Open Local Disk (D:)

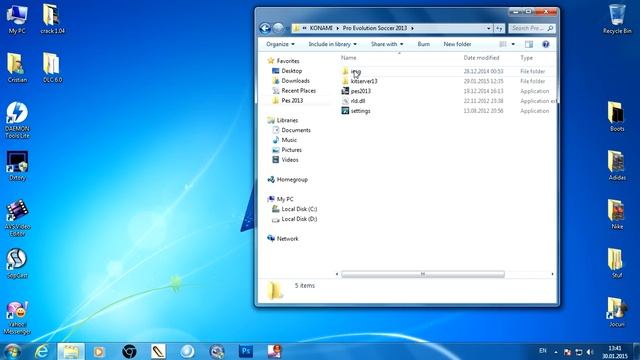pos(299,219)
